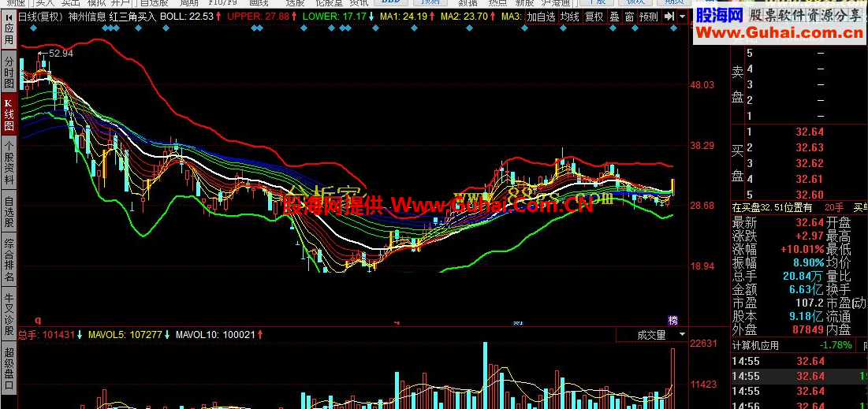The height and width of the screenshot is (409, 868).
Task: Click the 市盈 107.2 value
Action: tap(811, 303)
